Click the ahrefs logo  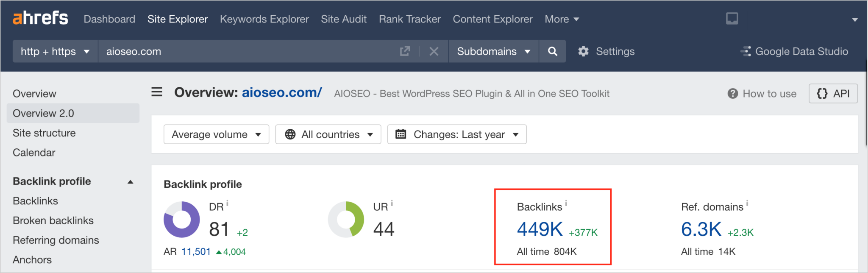tap(40, 18)
